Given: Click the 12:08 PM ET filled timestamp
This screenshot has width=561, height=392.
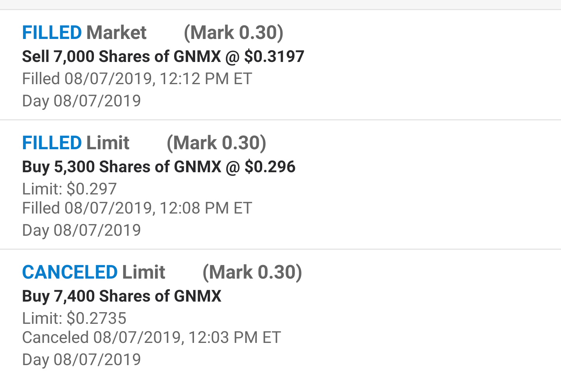Looking at the screenshot, I should pyautogui.click(x=137, y=208).
